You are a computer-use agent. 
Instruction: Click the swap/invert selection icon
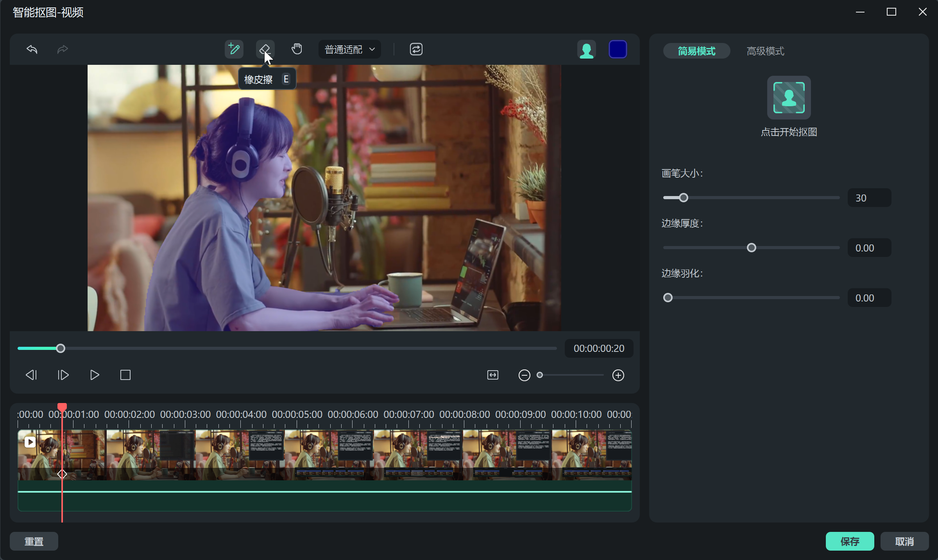(x=416, y=49)
